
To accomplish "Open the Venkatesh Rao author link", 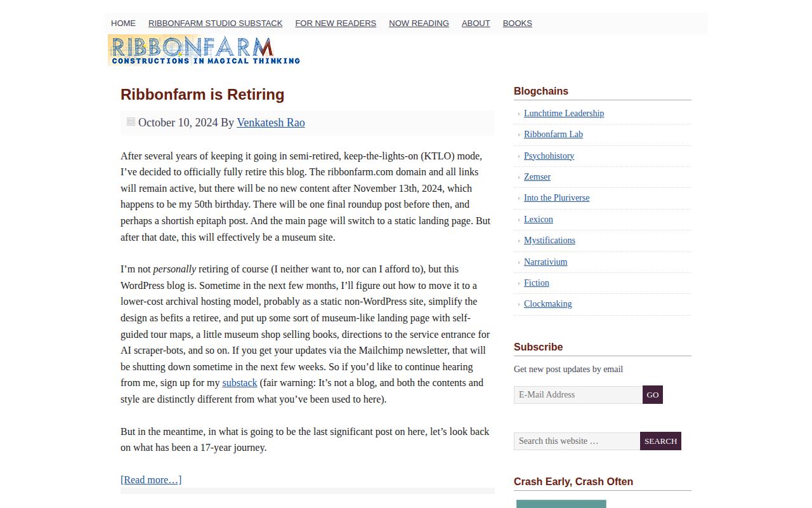I will coord(270,123).
